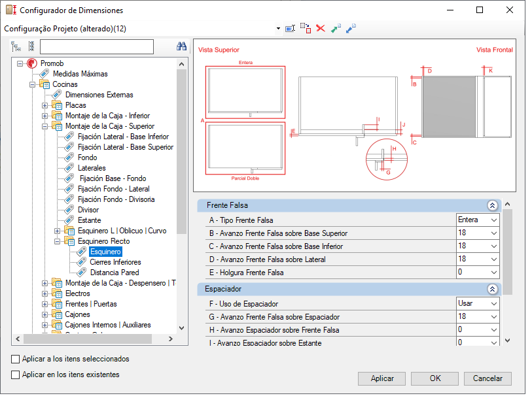
Task: Expand 'Montaje de la Caja - Despensero'
Action: click(x=44, y=283)
